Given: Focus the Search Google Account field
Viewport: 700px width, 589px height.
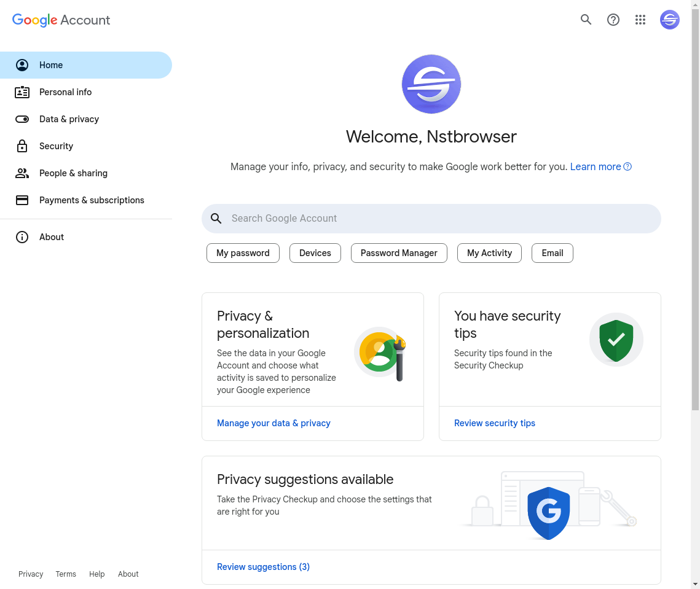Looking at the screenshot, I should click(x=431, y=219).
